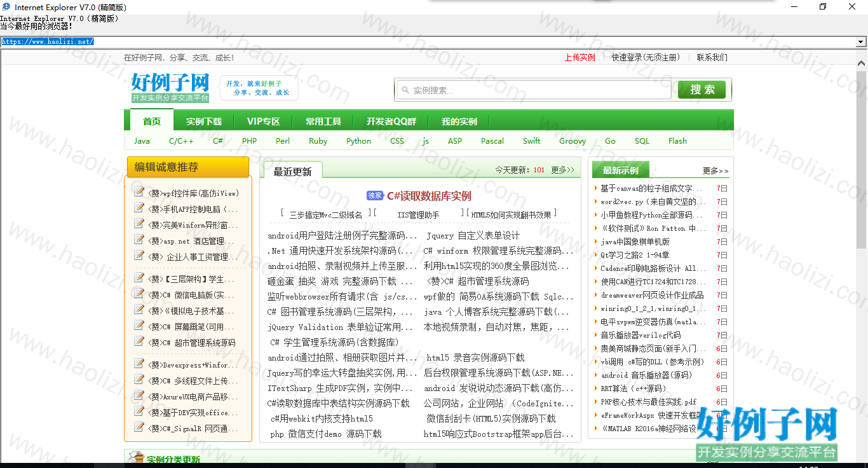
Task: Click the Internet Explorer title bar icon
Action: [6, 6]
